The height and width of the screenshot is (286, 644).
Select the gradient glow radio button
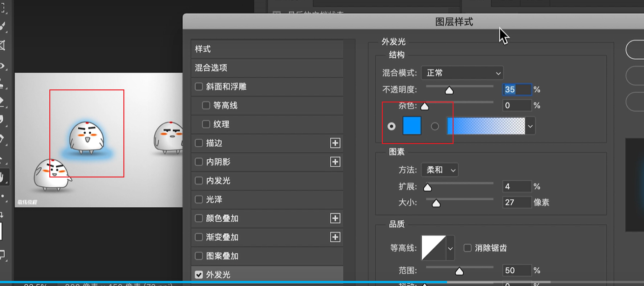tap(435, 126)
